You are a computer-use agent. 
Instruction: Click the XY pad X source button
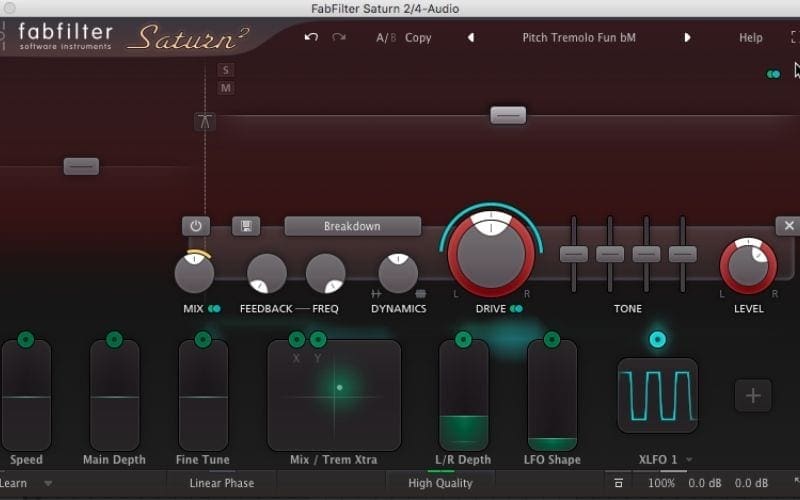[x=296, y=339]
